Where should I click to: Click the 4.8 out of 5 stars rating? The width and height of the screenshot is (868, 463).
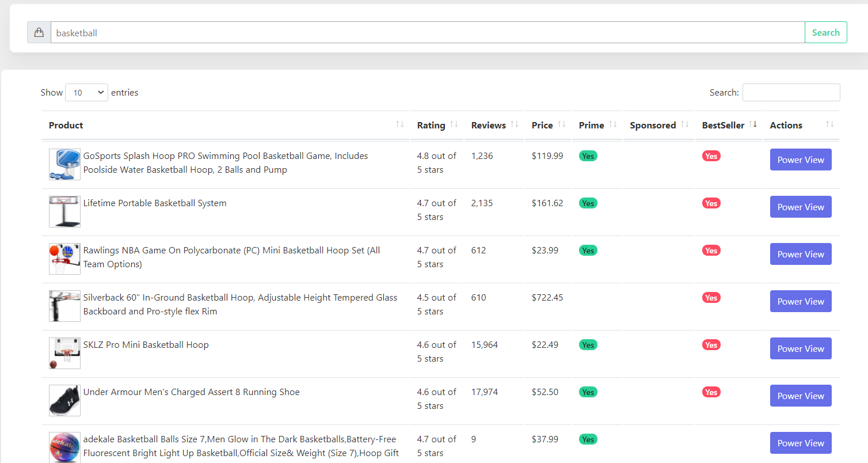coord(437,163)
